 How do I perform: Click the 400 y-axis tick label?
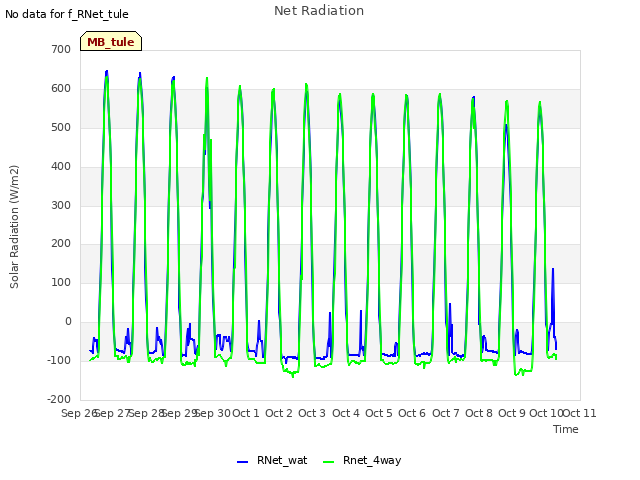[x=61, y=167]
